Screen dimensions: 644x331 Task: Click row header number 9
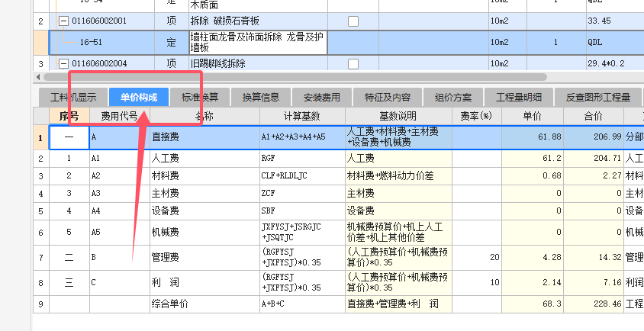click(x=40, y=304)
